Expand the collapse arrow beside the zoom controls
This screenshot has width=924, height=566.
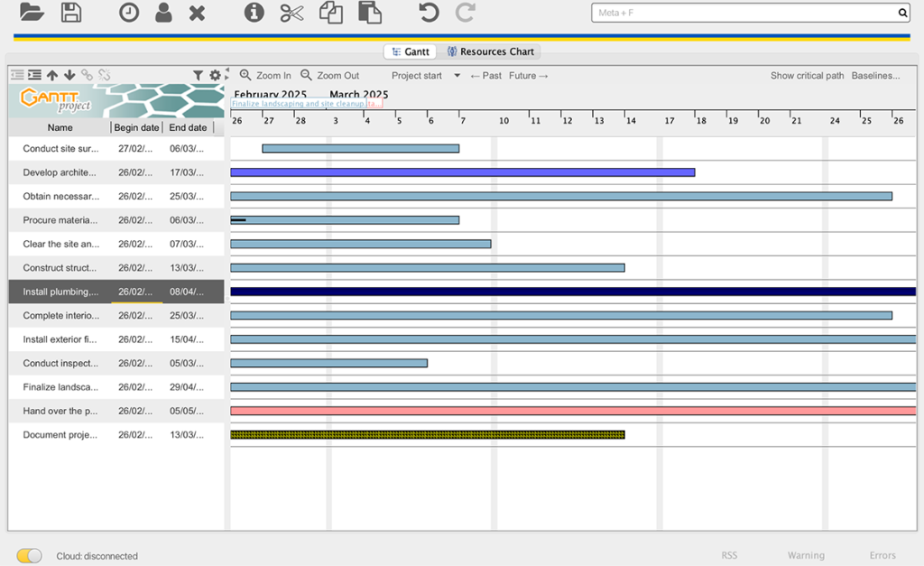[227, 75]
